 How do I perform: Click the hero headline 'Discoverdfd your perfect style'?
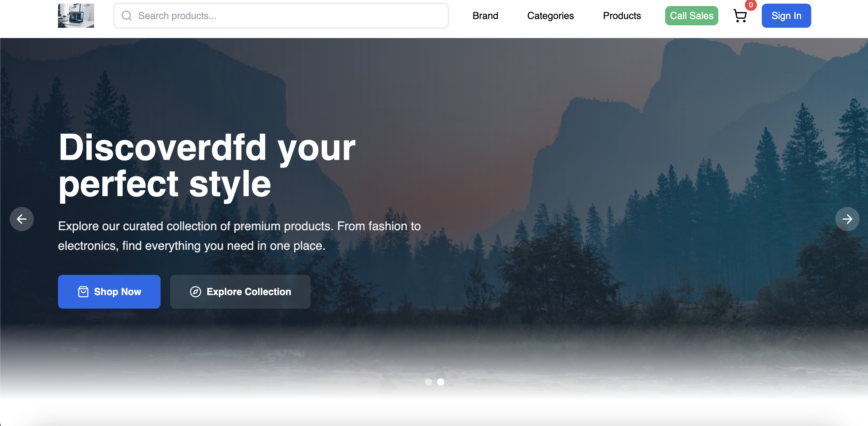tap(206, 166)
